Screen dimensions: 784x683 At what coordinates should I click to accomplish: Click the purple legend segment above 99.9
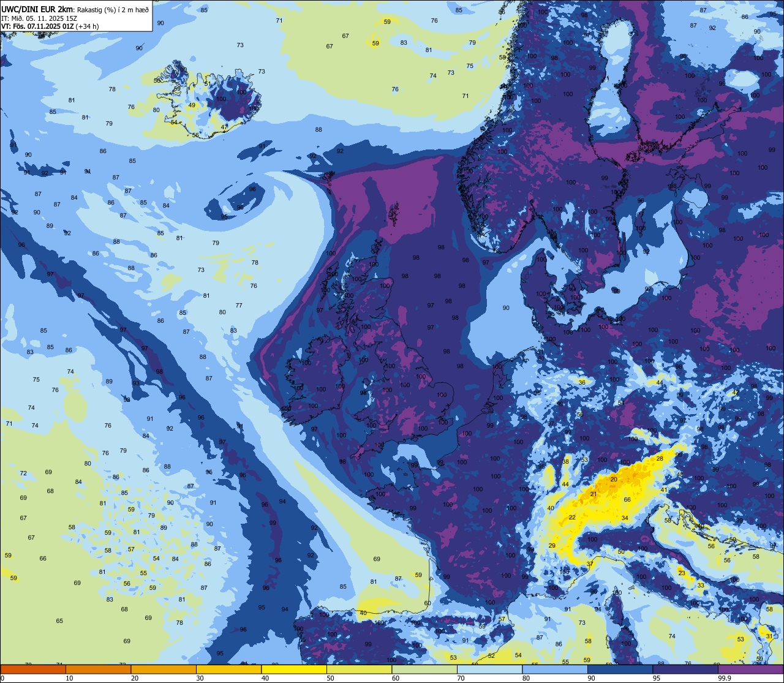tap(751, 670)
